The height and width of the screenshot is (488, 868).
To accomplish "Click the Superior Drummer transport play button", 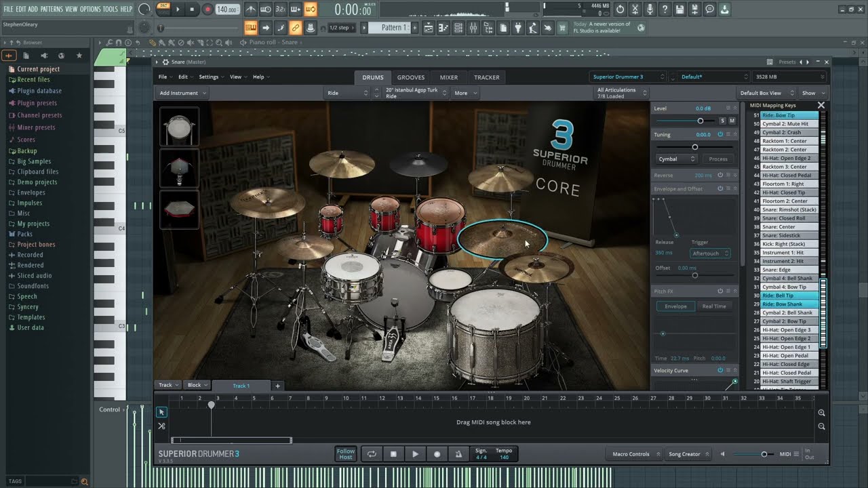I will click(415, 454).
